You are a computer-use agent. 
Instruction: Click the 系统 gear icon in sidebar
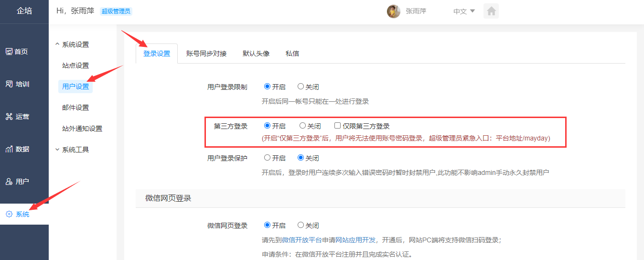point(9,214)
